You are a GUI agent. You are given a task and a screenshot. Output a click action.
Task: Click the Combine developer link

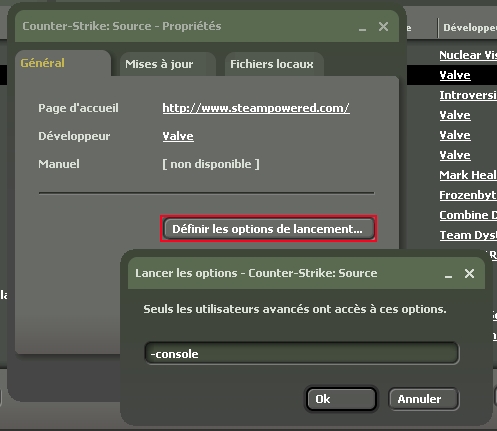coord(468,215)
